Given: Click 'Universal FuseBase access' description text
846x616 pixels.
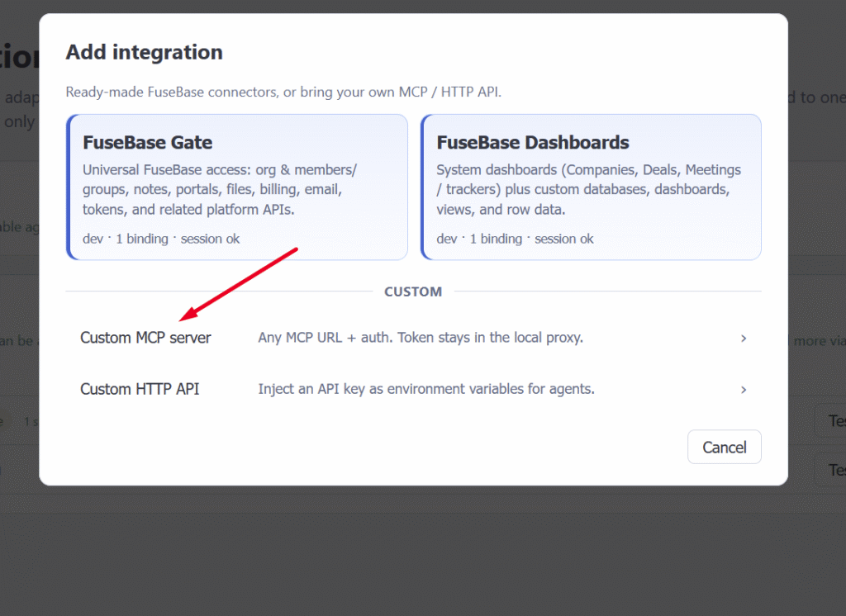Looking at the screenshot, I should pyautogui.click(x=220, y=189).
